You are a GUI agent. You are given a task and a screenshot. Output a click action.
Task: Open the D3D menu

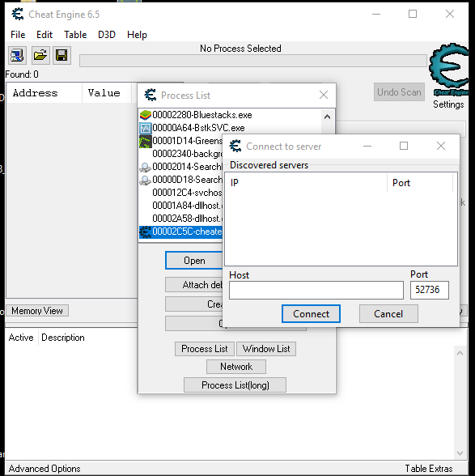point(107,35)
